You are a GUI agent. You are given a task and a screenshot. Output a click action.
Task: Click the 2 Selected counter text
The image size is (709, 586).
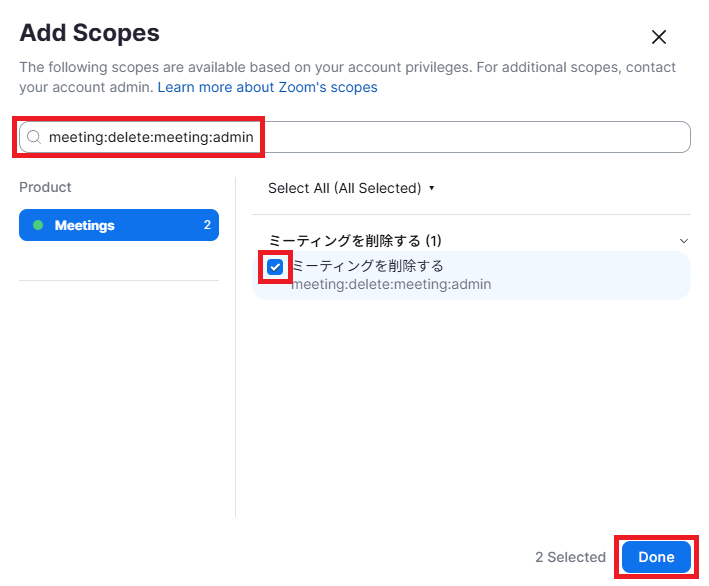(570, 557)
